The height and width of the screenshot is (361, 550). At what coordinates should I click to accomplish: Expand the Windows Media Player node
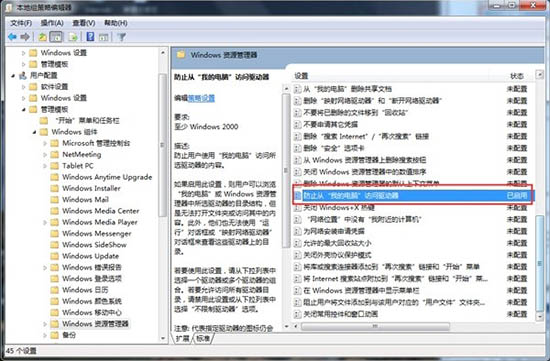point(45,222)
